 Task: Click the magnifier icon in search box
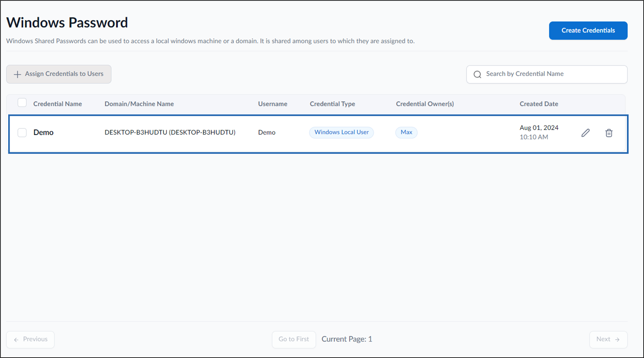(478, 74)
